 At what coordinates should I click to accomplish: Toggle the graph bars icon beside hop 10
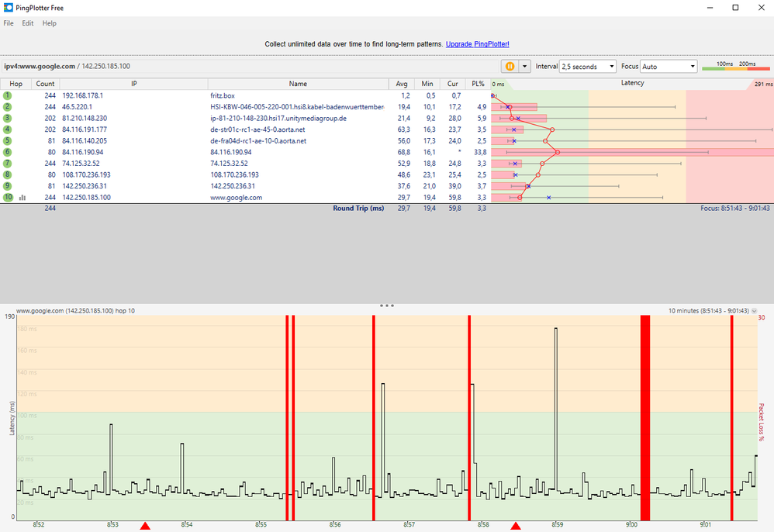(22, 198)
